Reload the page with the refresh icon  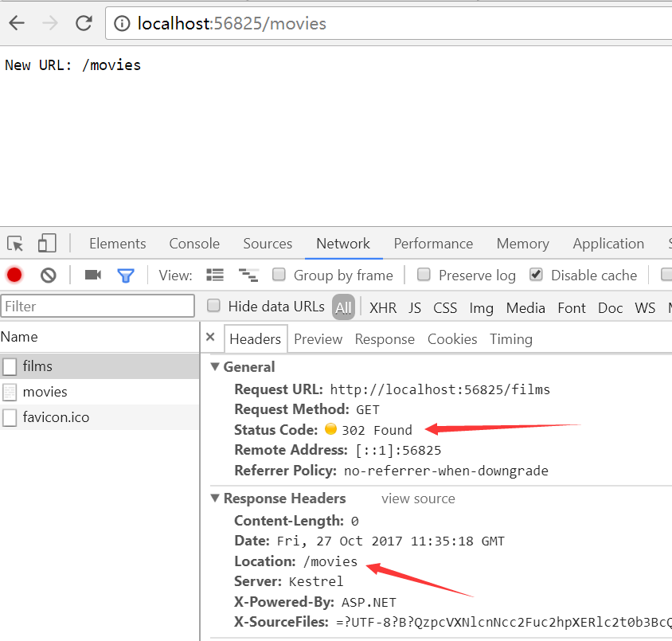84,23
